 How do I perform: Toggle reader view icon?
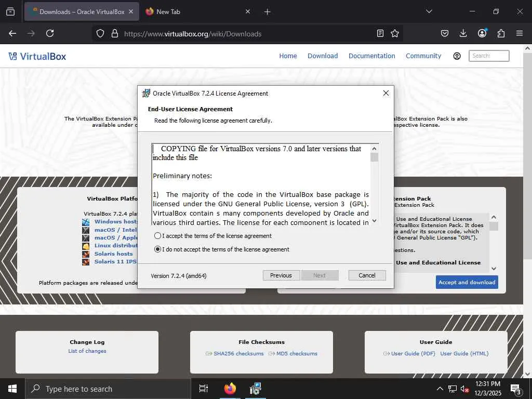tap(380, 34)
